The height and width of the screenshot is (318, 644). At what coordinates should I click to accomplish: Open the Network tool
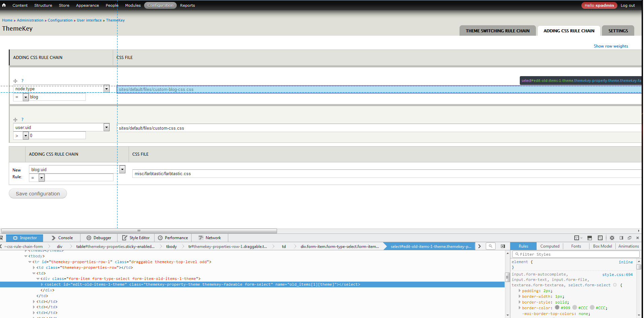(210, 238)
